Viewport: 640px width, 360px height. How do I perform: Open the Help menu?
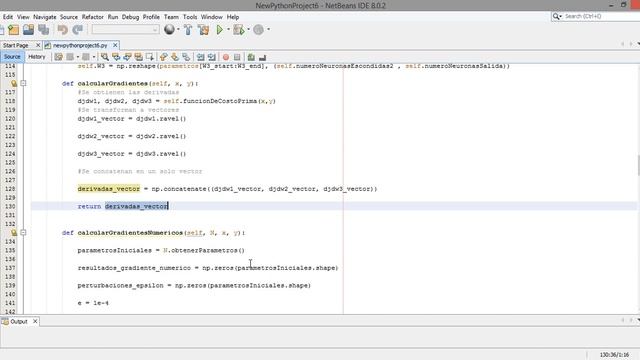(233, 17)
